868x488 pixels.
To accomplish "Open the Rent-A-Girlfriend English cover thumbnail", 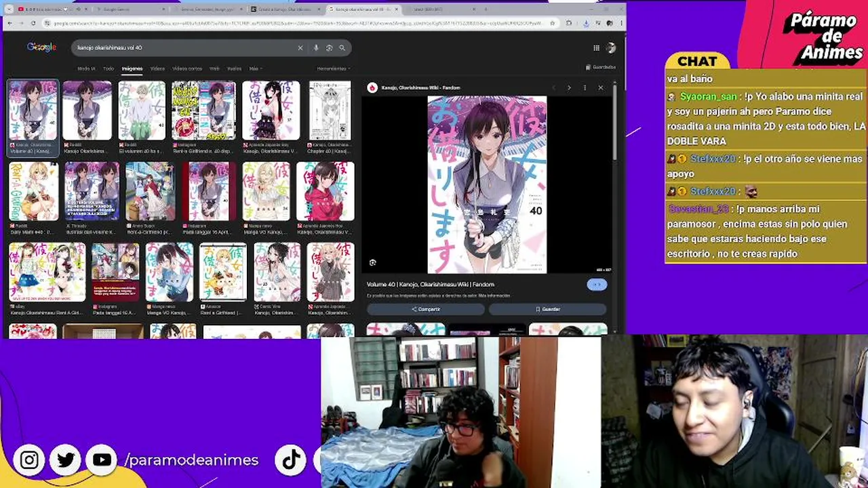I will 33,191.
